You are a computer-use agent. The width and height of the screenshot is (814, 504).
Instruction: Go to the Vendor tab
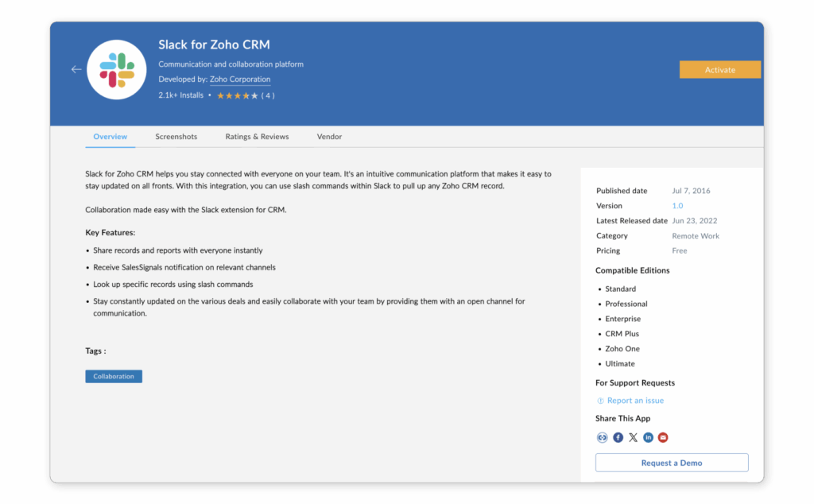point(329,137)
